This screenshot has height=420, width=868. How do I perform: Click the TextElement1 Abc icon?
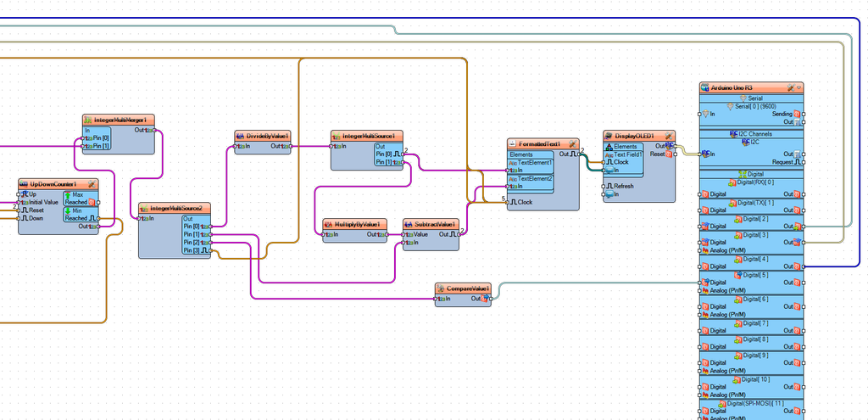(x=513, y=163)
